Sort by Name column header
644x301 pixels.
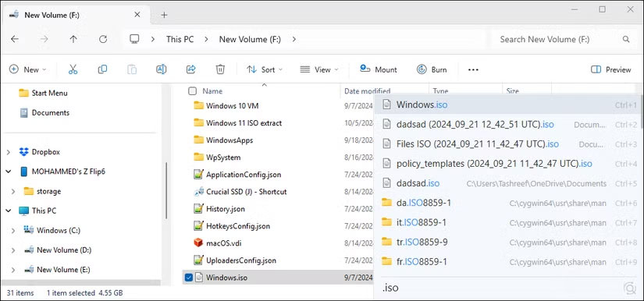[x=212, y=91]
